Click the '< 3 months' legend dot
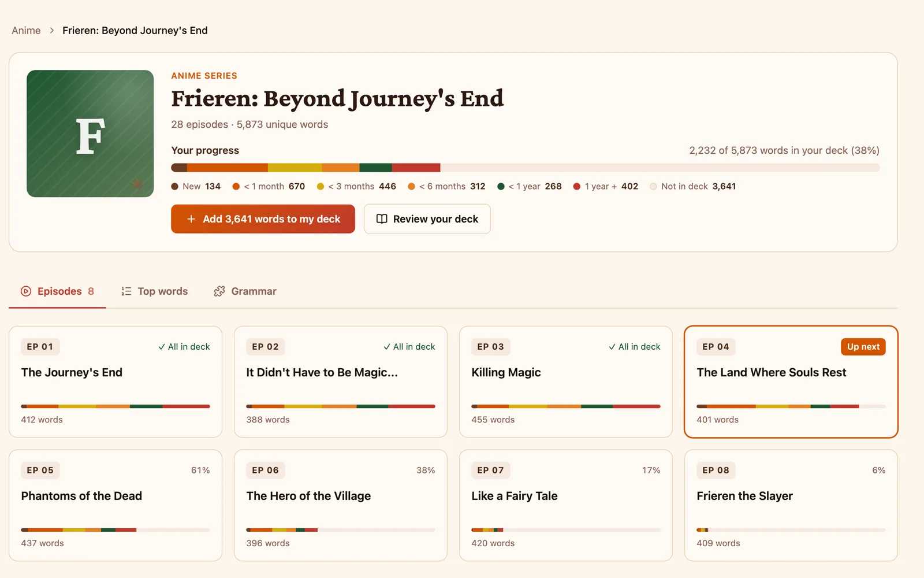The height and width of the screenshot is (578, 924). click(321, 187)
